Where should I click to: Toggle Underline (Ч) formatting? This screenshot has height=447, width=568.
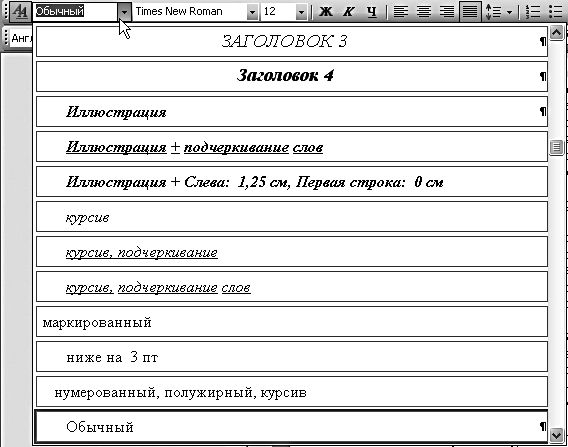pos(371,12)
